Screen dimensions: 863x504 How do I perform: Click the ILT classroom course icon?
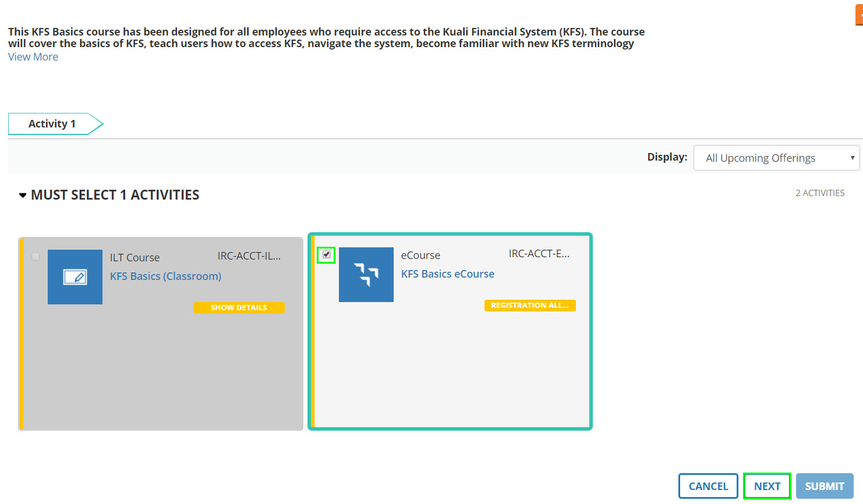click(x=75, y=277)
